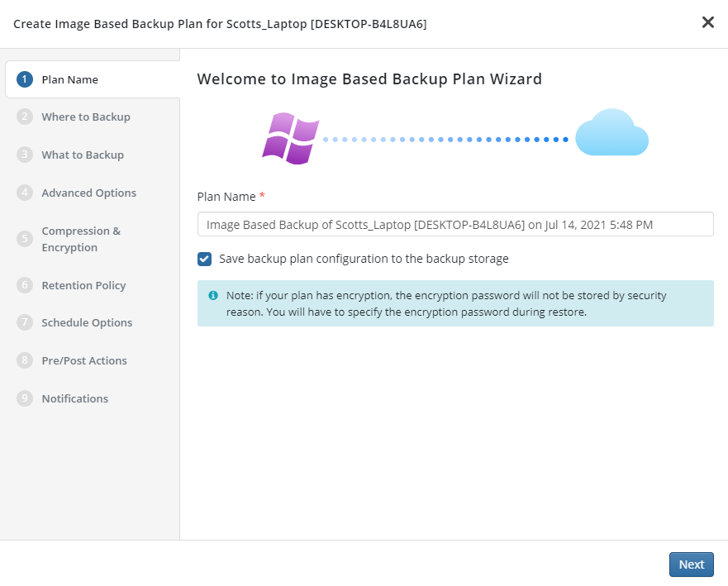728x586 pixels.
Task: Click the step 4 number circle
Action: pyautogui.click(x=25, y=193)
